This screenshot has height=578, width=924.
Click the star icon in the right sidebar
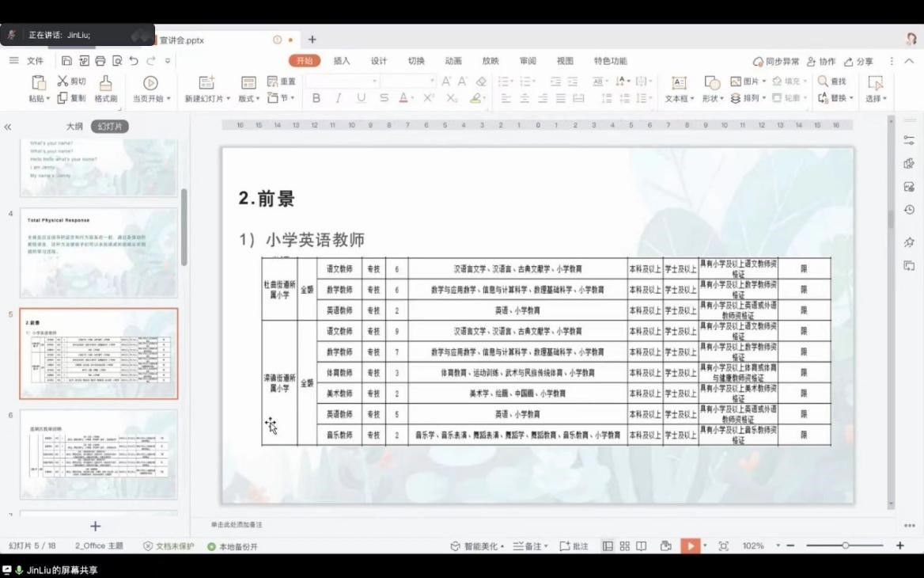click(909, 242)
